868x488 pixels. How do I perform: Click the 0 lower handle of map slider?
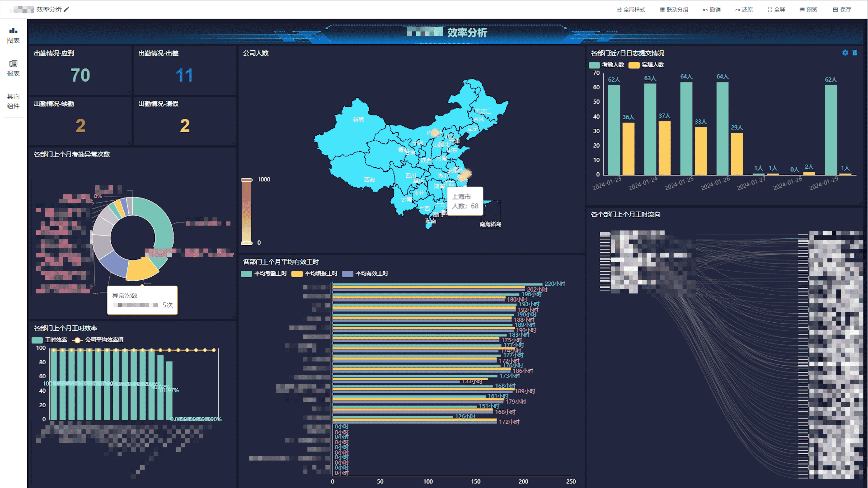coord(247,243)
